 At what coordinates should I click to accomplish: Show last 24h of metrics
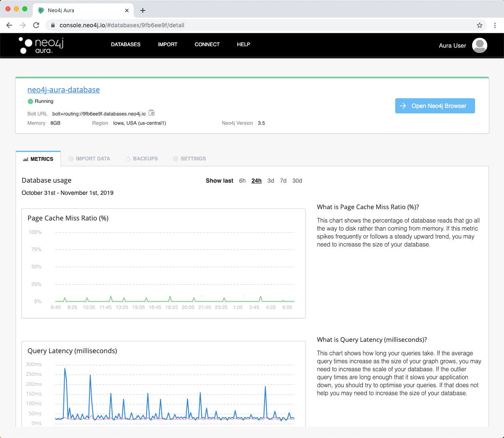point(257,181)
